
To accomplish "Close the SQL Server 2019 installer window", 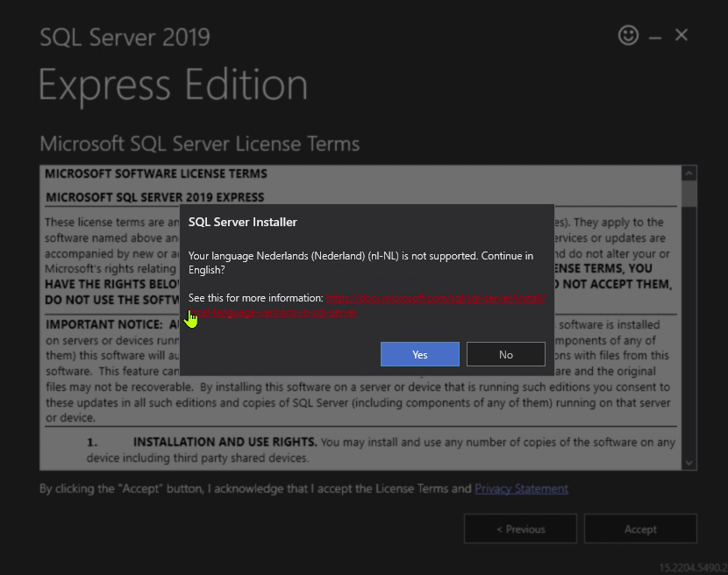I will pyautogui.click(x=682, y=35).
